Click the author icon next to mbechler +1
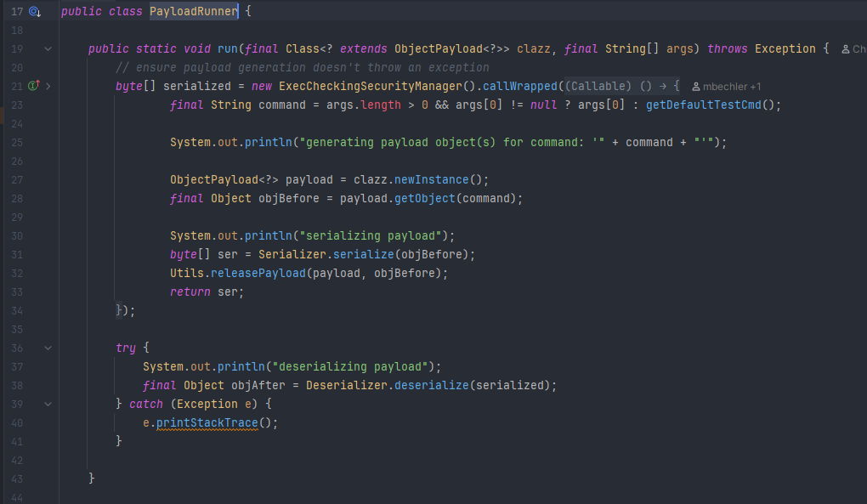The image size is (867, 504). pyautogui.click(x=696, y=87)
